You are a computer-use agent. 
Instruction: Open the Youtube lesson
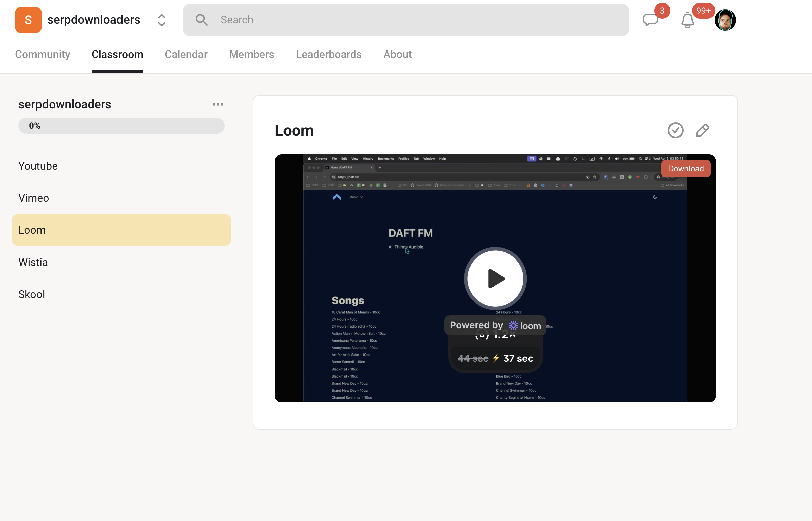(121, 166)
